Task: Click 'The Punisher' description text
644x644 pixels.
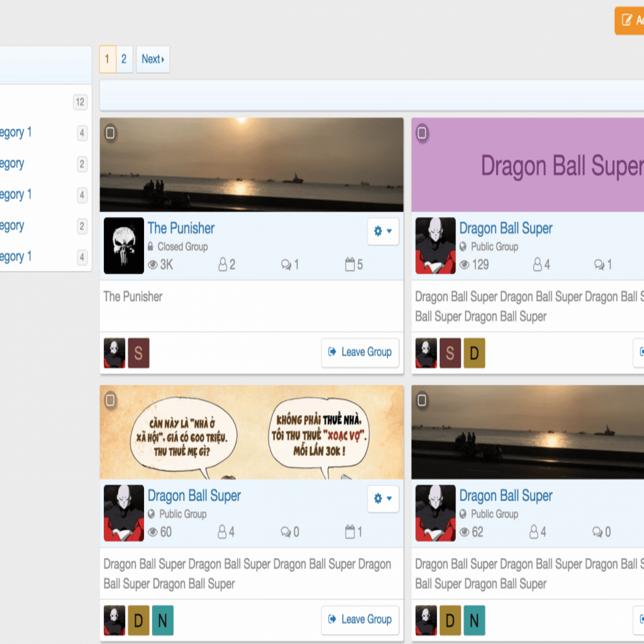Action: click(133, 297)
